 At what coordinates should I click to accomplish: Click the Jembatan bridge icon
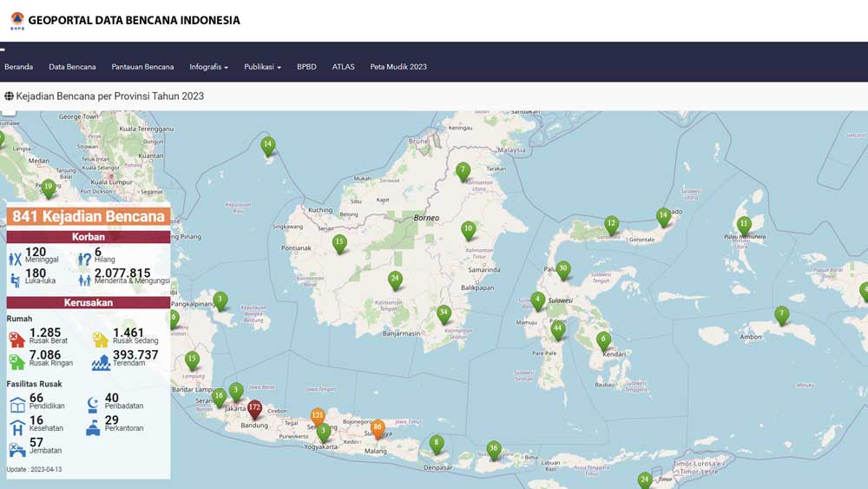tap(16, 449)
